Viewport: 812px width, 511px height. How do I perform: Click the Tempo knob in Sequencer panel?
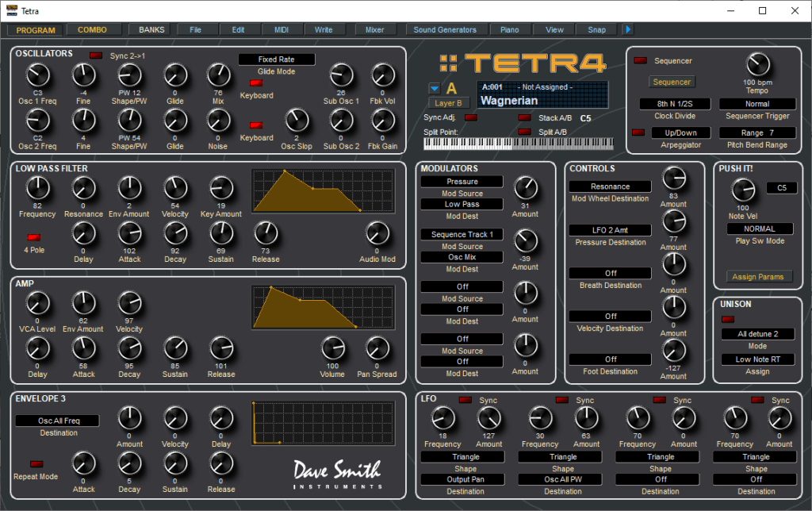(758, 65)
